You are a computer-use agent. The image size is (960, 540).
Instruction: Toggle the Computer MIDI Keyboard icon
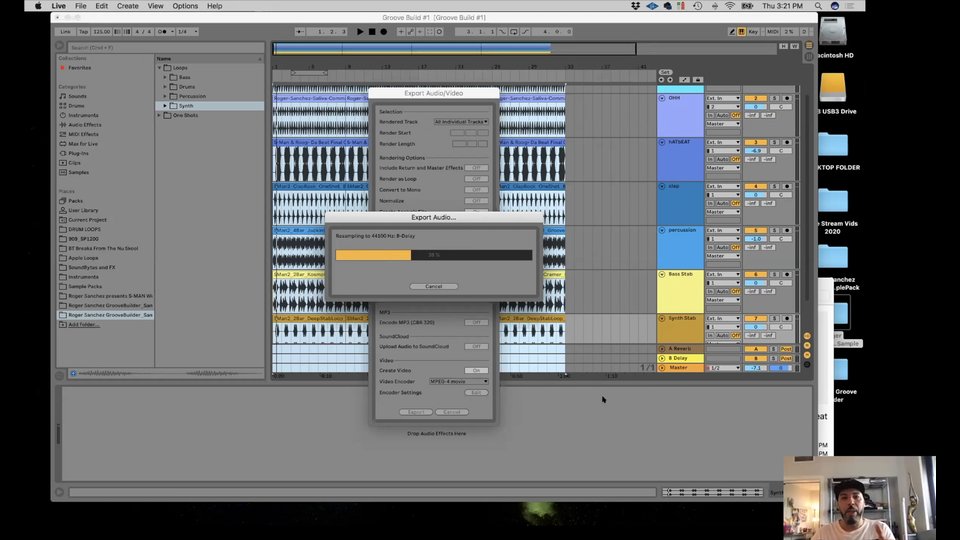pos(741,31)
